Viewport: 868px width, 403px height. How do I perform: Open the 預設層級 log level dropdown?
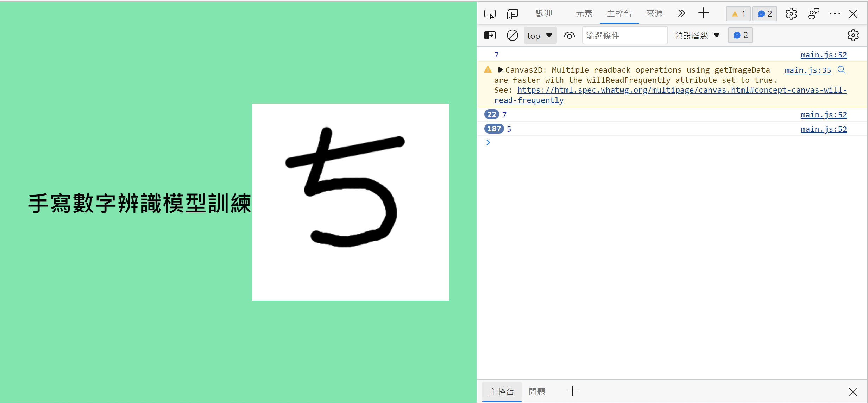697,35
